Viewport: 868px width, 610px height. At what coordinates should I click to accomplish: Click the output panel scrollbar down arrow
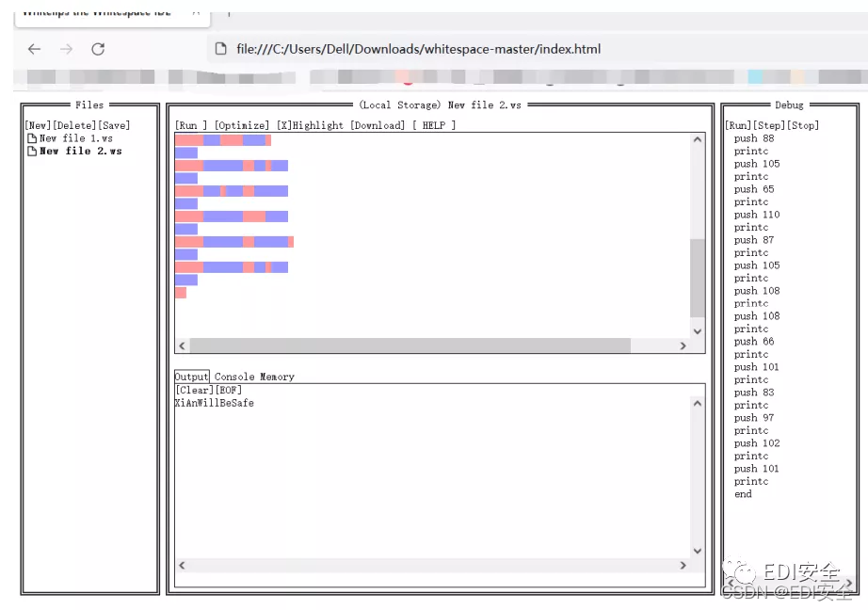coord(698,551)
